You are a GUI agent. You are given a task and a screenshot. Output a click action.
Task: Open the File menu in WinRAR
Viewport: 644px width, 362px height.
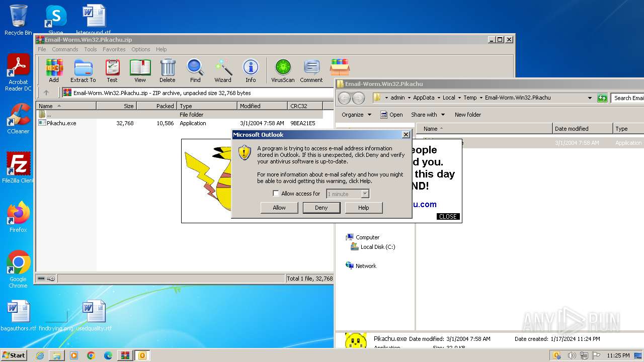(x=42, y=49)
